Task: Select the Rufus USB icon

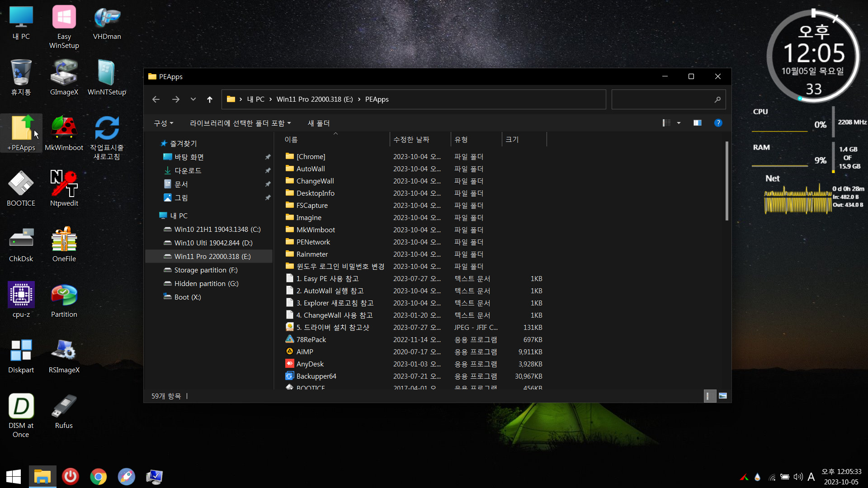Action: (64, 411)
